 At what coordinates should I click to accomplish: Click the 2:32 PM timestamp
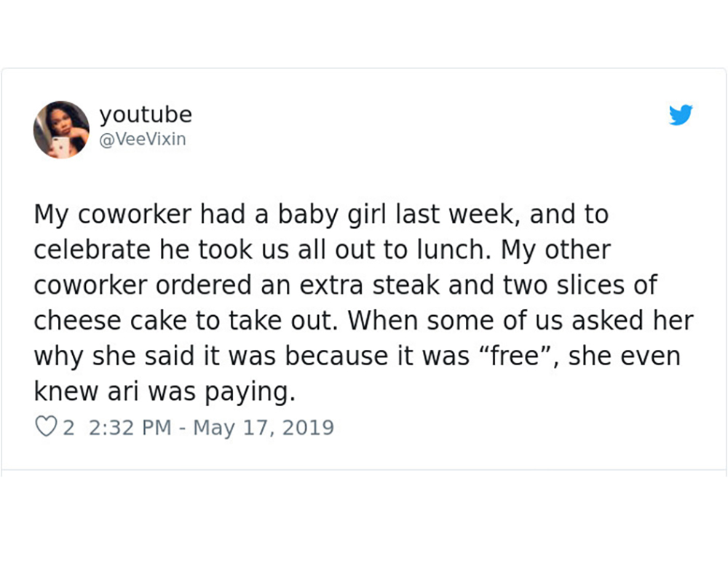coord(130,426)
